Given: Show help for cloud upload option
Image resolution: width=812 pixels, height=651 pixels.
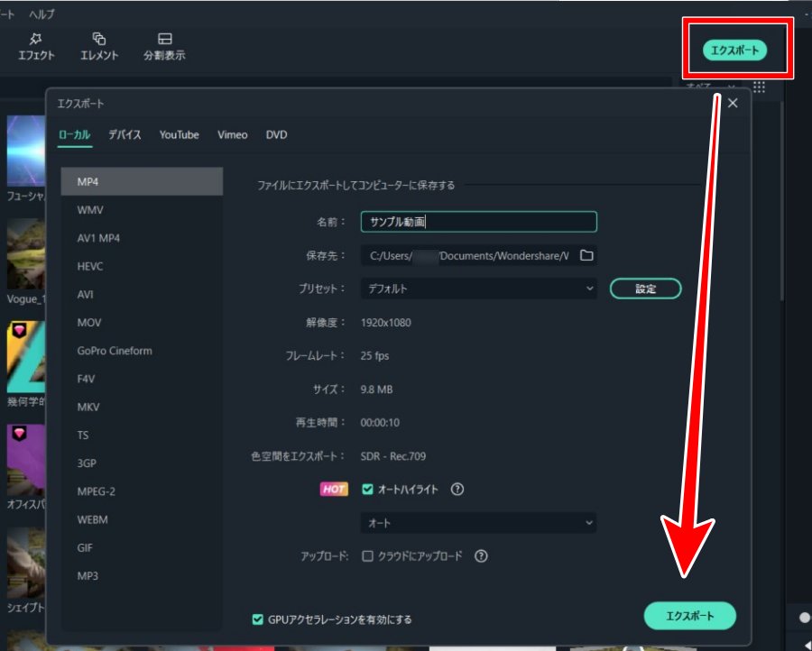Looking at the screenshot, I should tap(481, 555).
